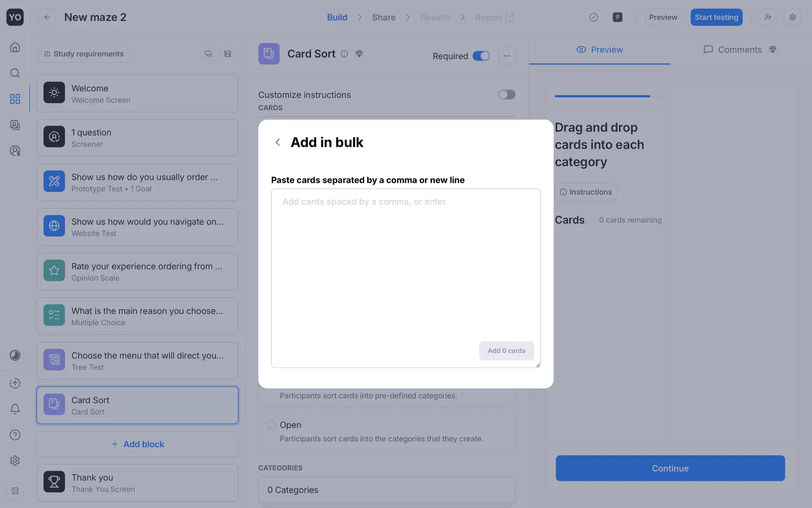The height and width of the screenshot is (508, 812).
Task: Click the Card Sort info icon
Action: tap(344, 54)
